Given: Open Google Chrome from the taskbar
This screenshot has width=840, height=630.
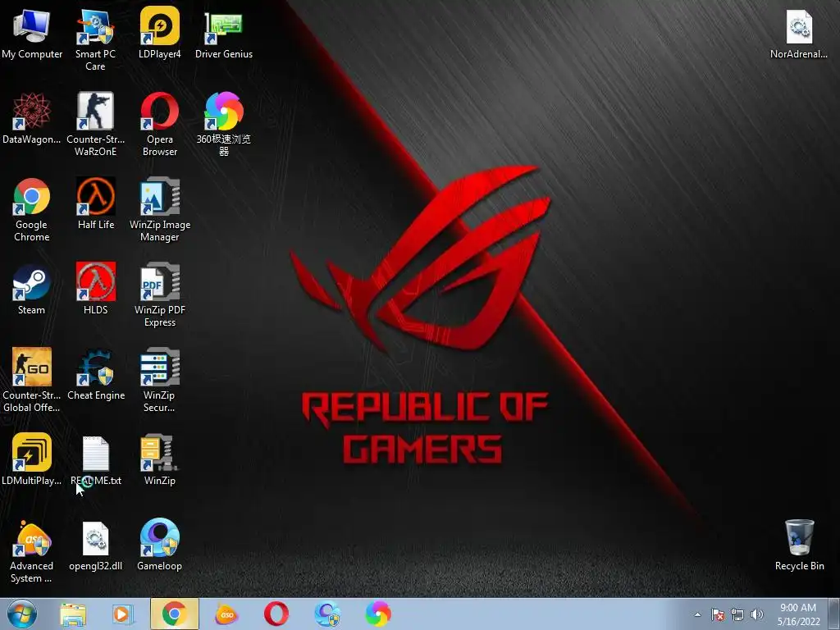Looking at the screenshot, I should pyautogui.click(x=174, y=614).
